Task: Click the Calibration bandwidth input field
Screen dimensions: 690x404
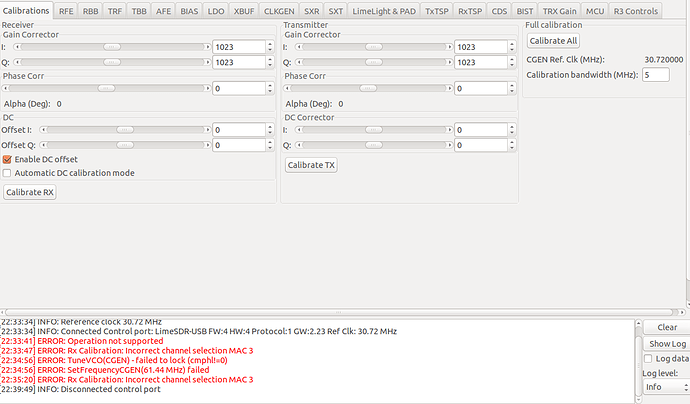Action: click(656, 75)
